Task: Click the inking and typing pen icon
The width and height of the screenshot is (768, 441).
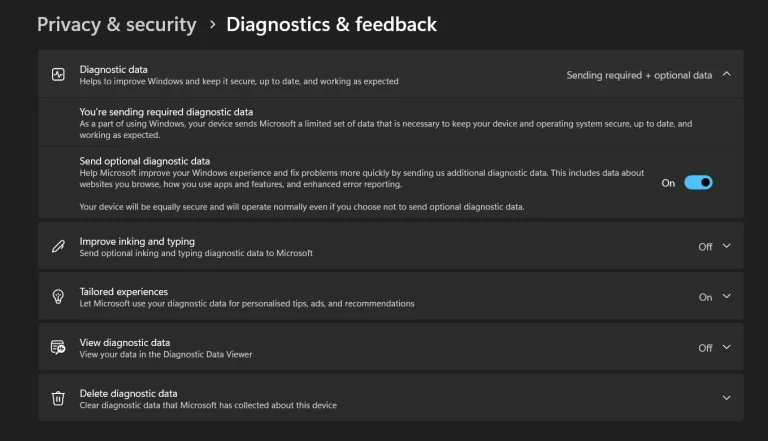Action: point(58,246)
